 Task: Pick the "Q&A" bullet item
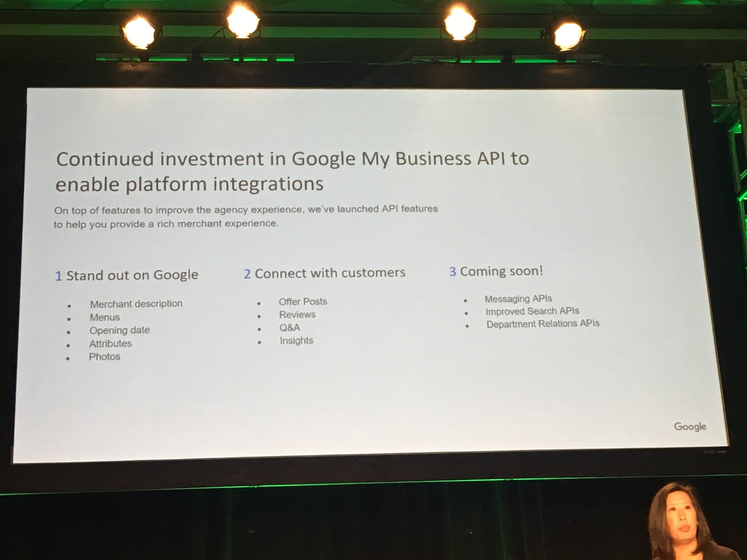point(290,327)
